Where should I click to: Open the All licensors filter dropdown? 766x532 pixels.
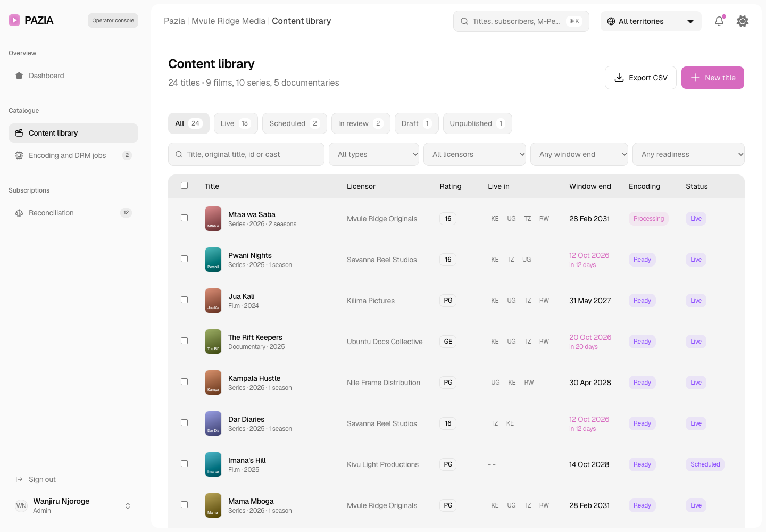tap(474, 154)
